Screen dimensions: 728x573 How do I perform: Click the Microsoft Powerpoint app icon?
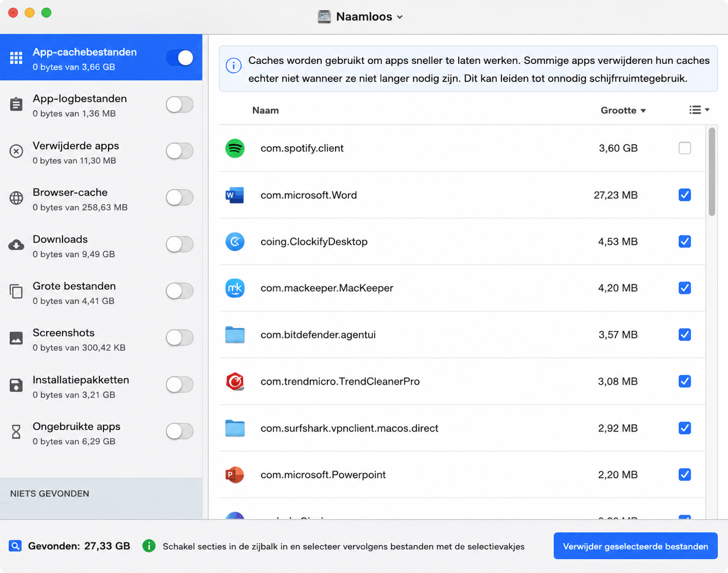coord(235,475)
